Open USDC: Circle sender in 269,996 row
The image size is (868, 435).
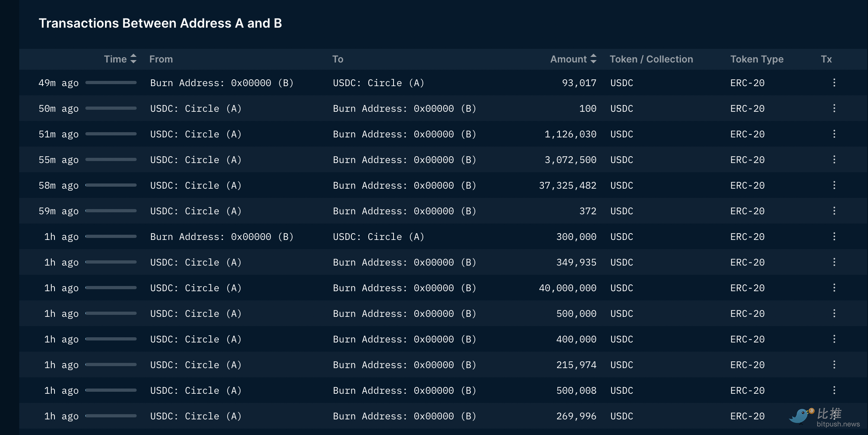[x=196, y=416]
